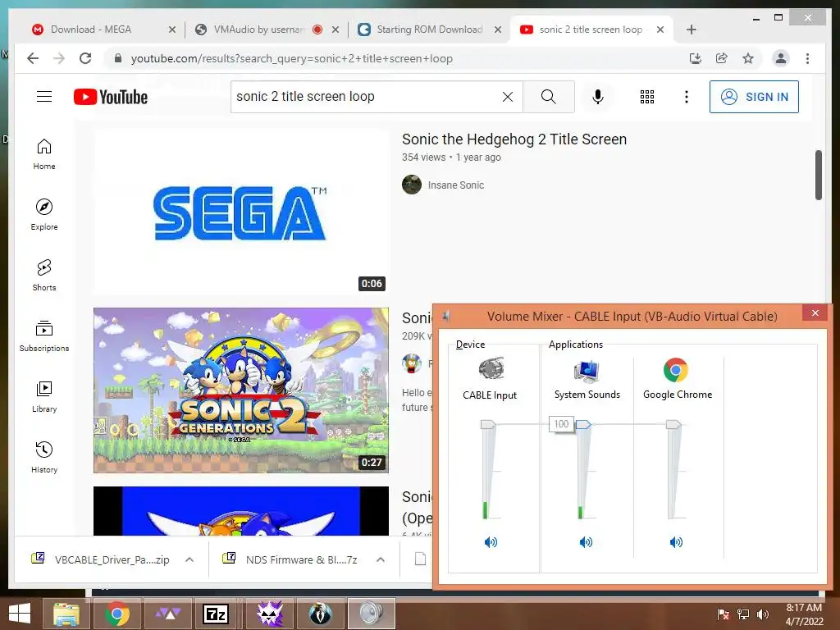The width and height of the screenshot is (840, 630).
Task: Click Google Chrome icon in mixer
Action: click(676, 370)
